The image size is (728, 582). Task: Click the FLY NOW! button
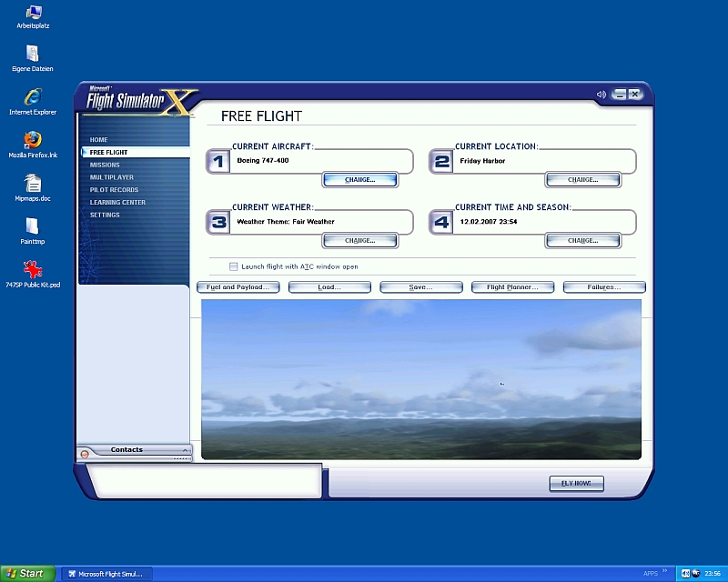click(576, 483)
